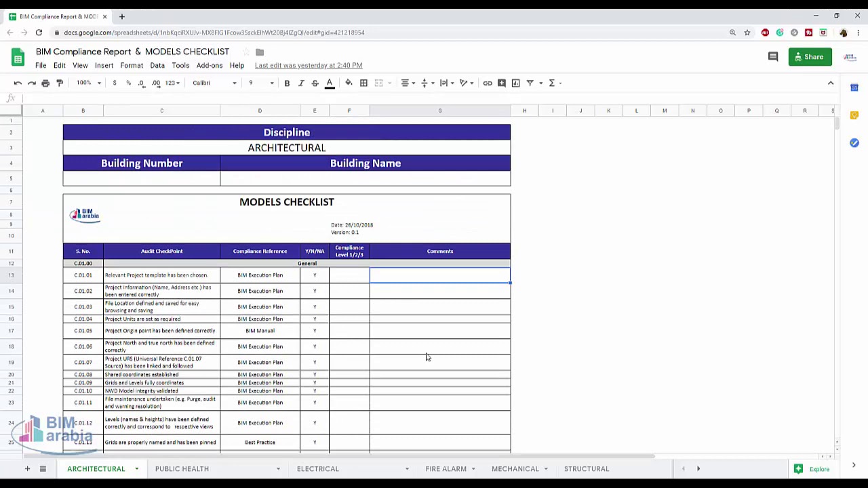
Task: Open the fill color picker
Action: tap(349, 83)
